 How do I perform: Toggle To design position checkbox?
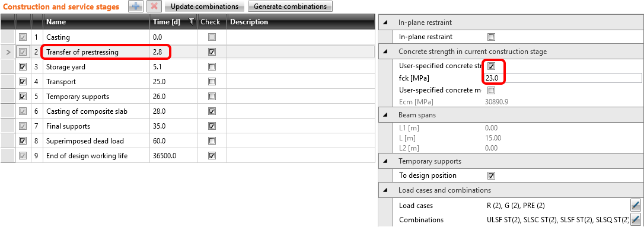tap(491, 175)
